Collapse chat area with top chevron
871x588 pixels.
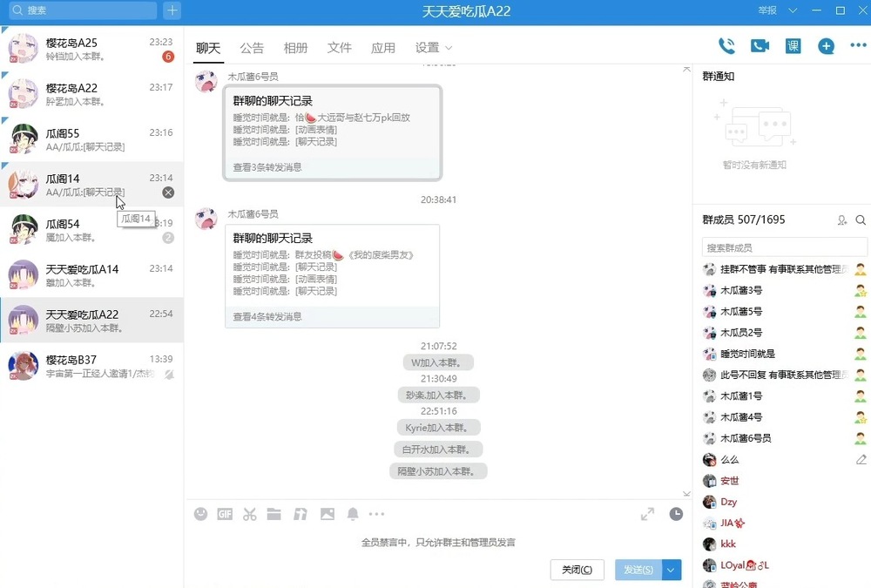click(687, 70)
